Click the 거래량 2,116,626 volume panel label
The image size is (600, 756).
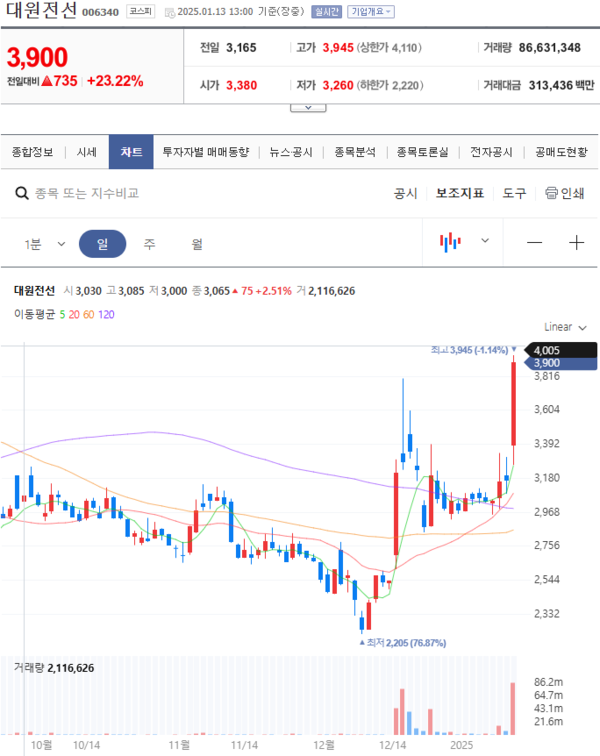click(x=54, y=668)
